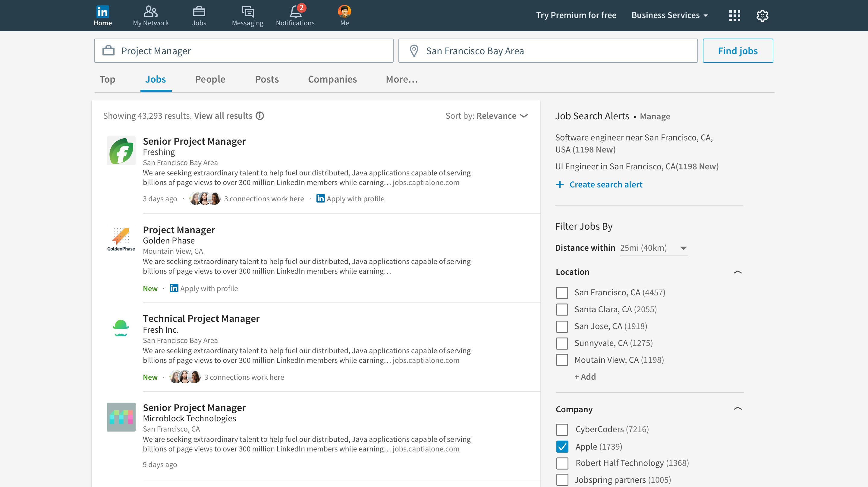Uncheck the Apple company filter

(562, 447)
